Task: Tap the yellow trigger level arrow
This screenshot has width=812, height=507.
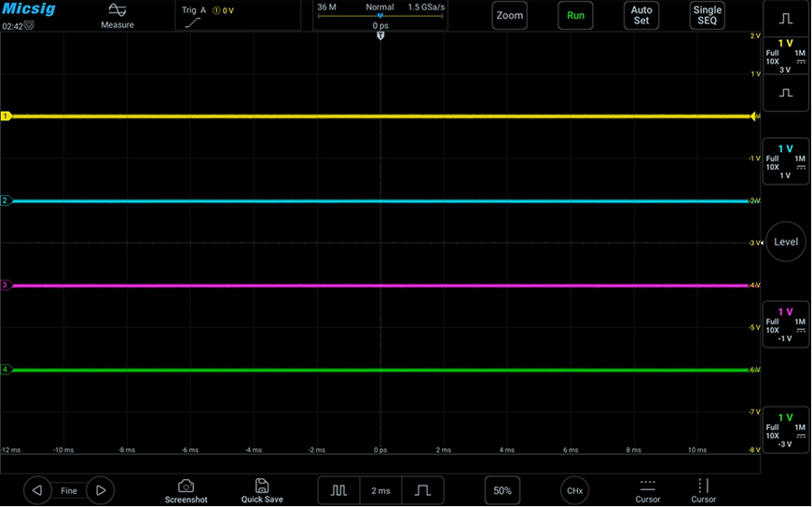Action: [754, 116]
